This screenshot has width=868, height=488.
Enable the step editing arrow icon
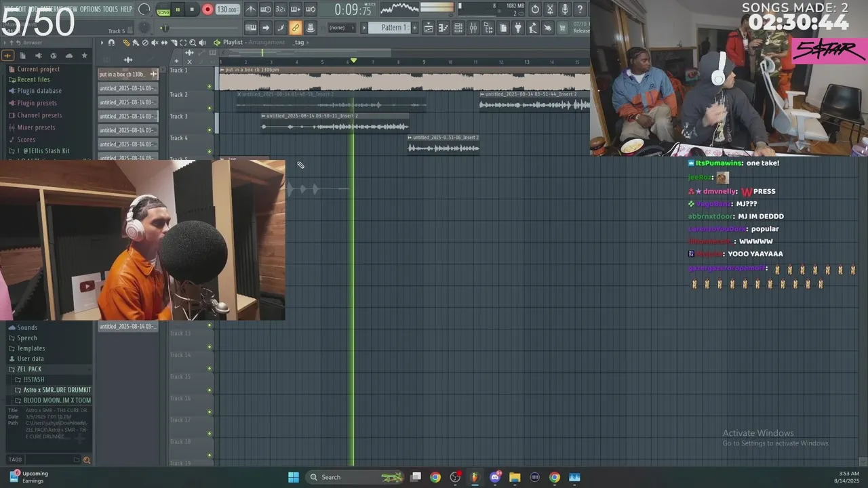tap(266, 28)
